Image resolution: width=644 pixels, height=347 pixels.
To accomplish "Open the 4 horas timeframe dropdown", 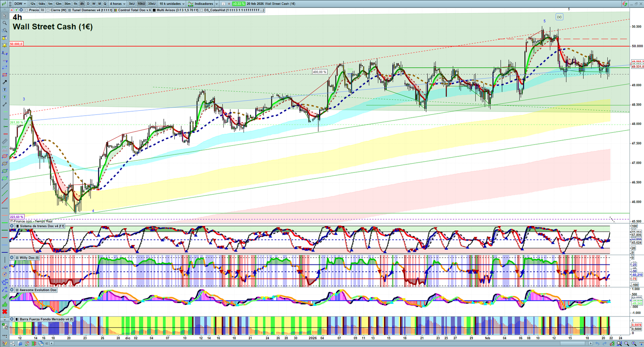I will coord(118,4).
